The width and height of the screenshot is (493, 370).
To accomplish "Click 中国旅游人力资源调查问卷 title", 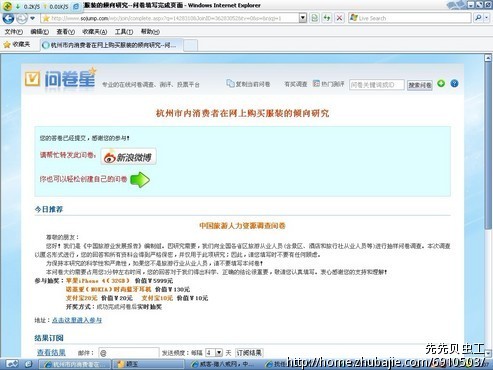I will [x=242, y=226].
